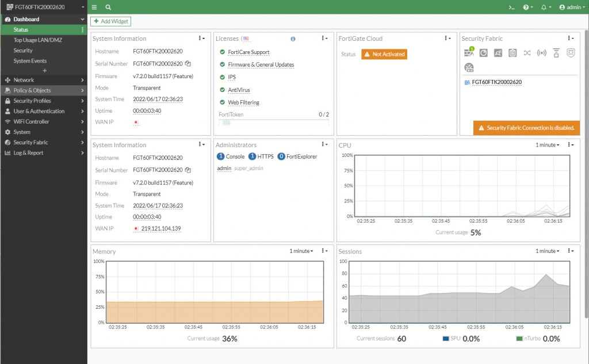
Task: Expand the Network menu
Action: click(44, 80)
